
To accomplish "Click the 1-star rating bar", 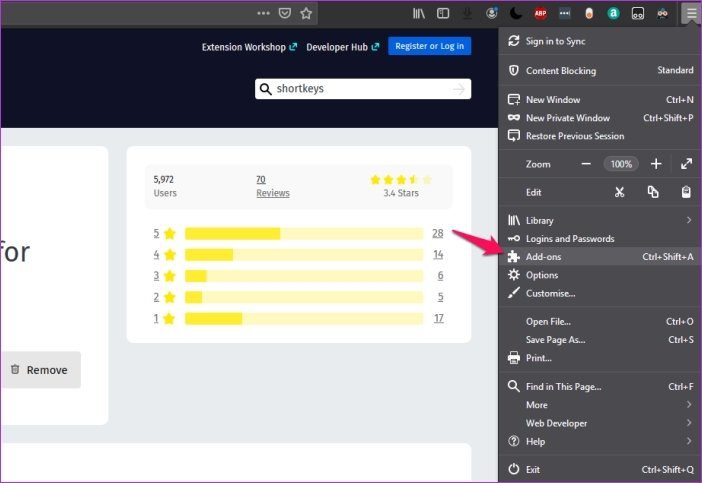I will coord(304,318).
